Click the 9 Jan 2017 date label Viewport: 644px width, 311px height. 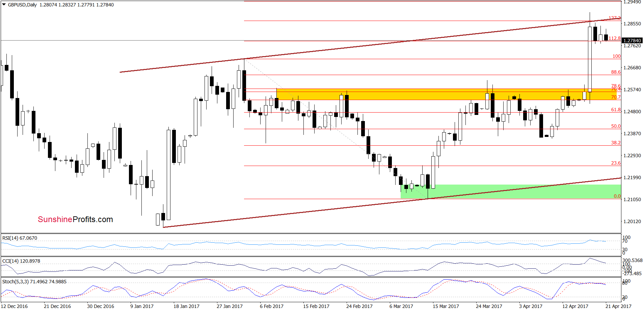point(142,307)
